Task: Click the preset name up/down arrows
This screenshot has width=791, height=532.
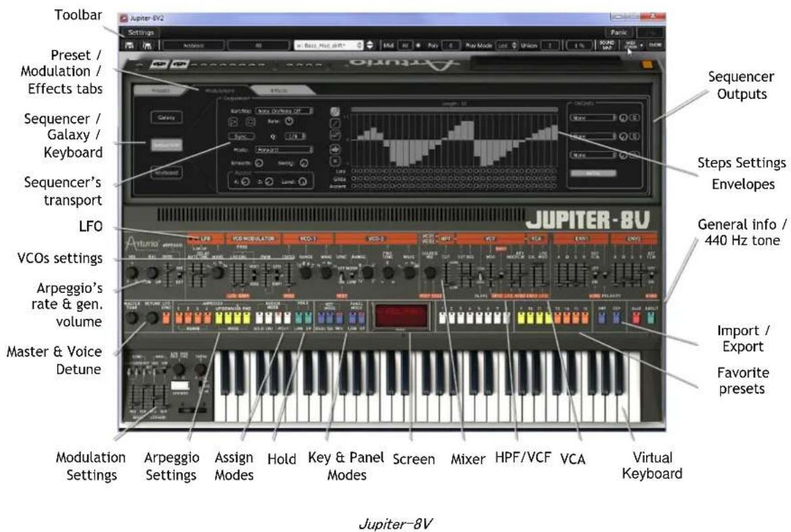Action: 370,45
